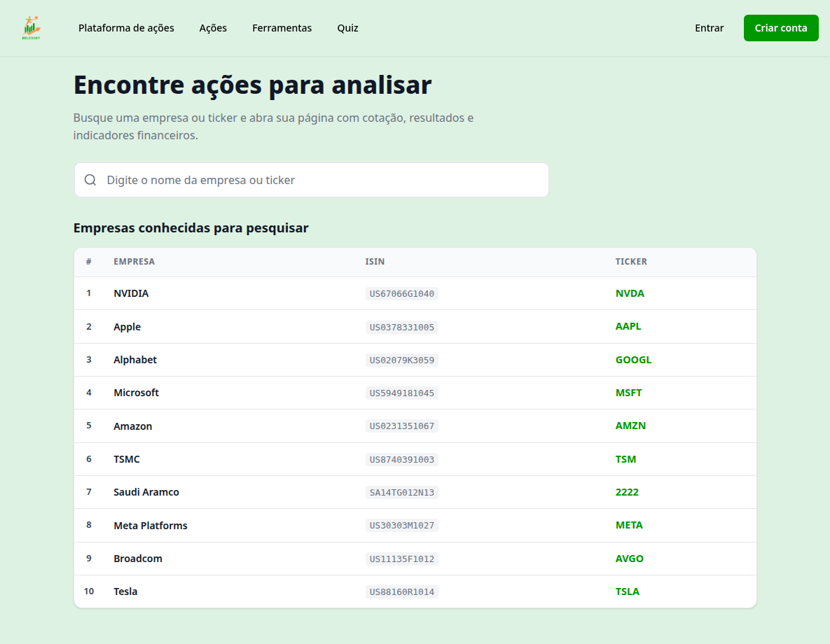Click the MSFT ticker
This screenshot has height=644, width=830.
pos(628,393)
